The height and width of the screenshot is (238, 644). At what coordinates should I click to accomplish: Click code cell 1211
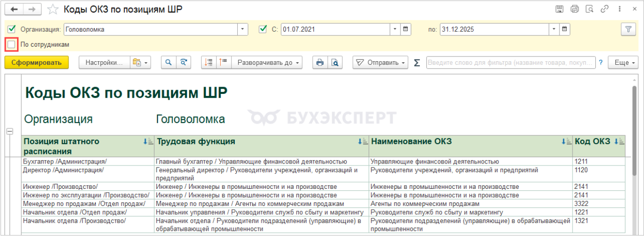599,162
